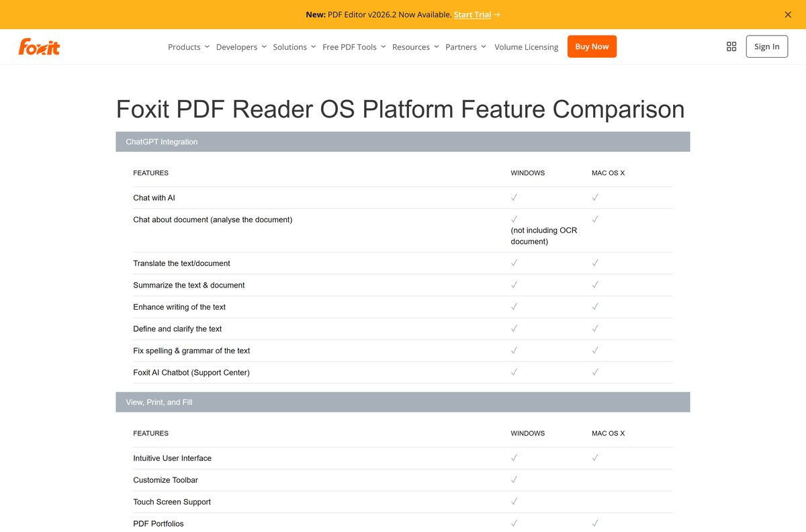
Task: Click WINDOWS column header in ChatGPT Integration
Action: coord(528,173)
